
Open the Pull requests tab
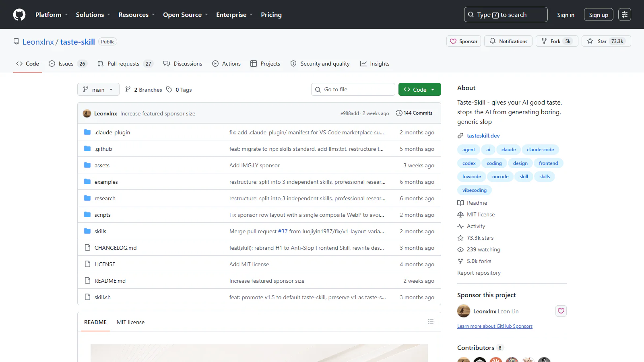click(125, 64)
